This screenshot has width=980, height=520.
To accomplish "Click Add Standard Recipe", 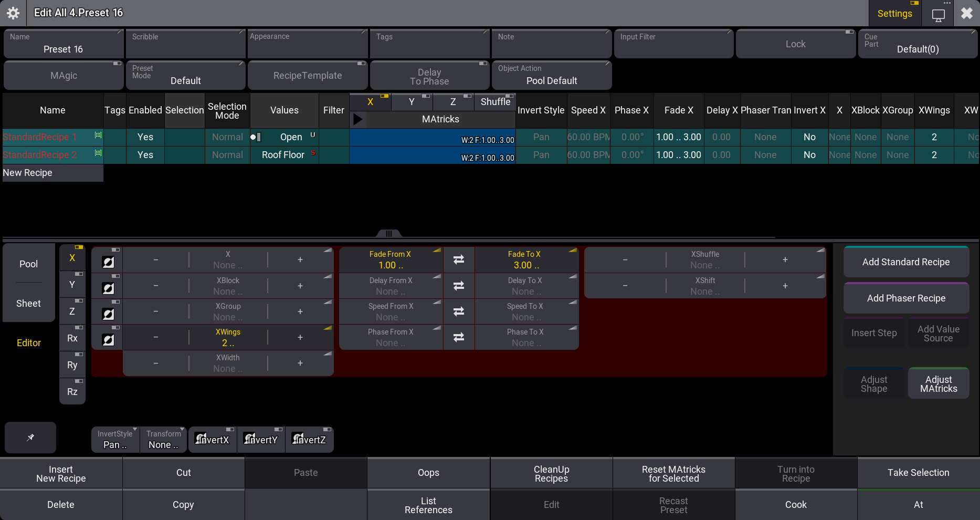I will tap(906, 262).
